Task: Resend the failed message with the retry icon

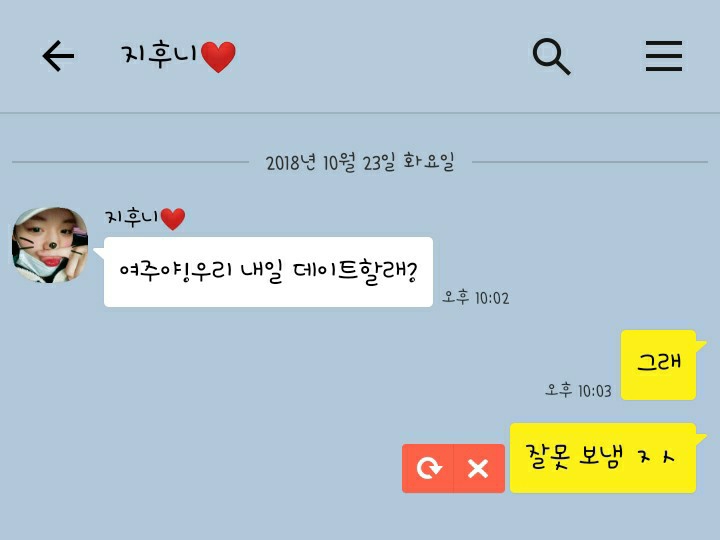Action: (428, 468)
